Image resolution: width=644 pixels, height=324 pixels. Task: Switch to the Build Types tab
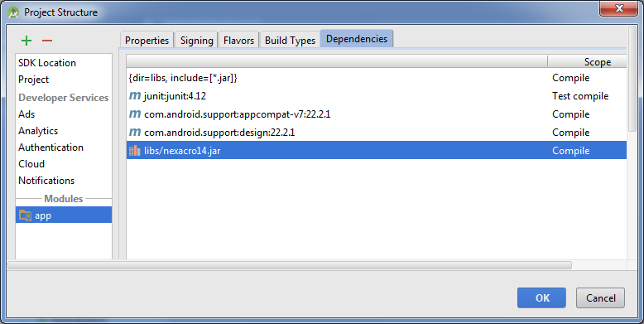(290, 41)
